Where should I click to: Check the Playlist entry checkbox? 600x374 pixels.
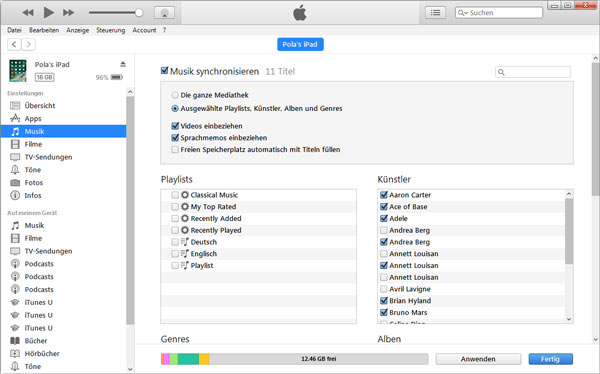tap(175, 266)
